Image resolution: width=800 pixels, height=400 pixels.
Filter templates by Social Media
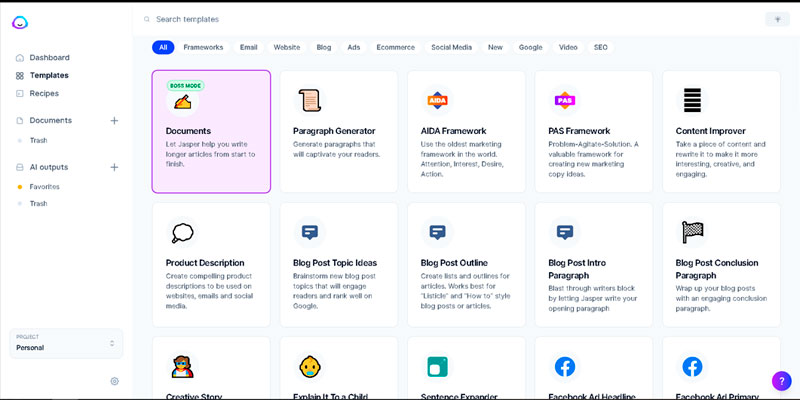coord(452,47)
